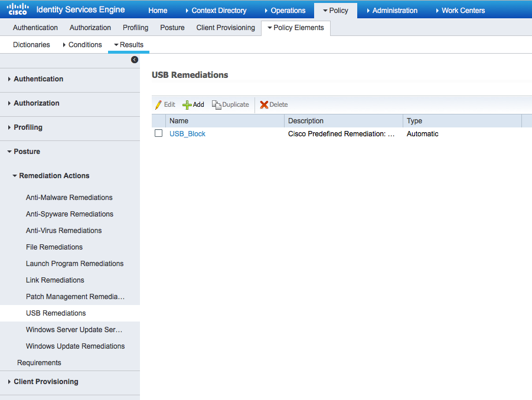Click the Name column header
This screenshot has width=532, height=400.
[224, 121]
